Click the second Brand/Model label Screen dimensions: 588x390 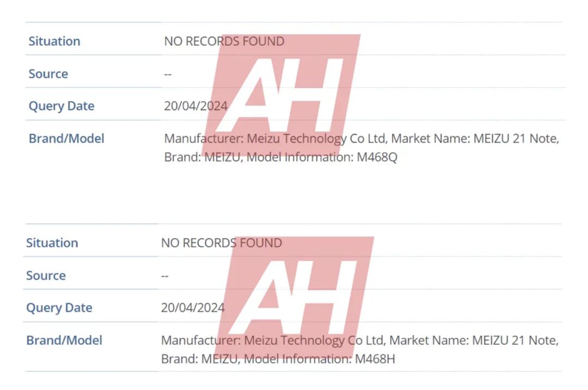click(64, 341)
